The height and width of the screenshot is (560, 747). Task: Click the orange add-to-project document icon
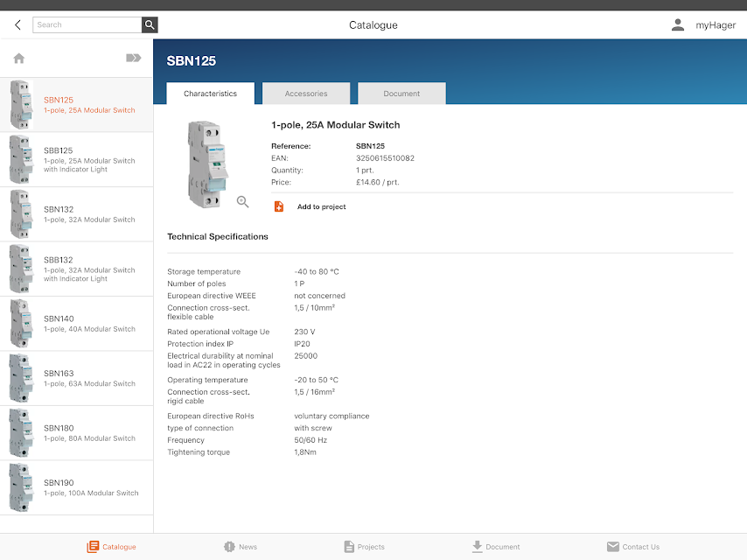[279, 206]
